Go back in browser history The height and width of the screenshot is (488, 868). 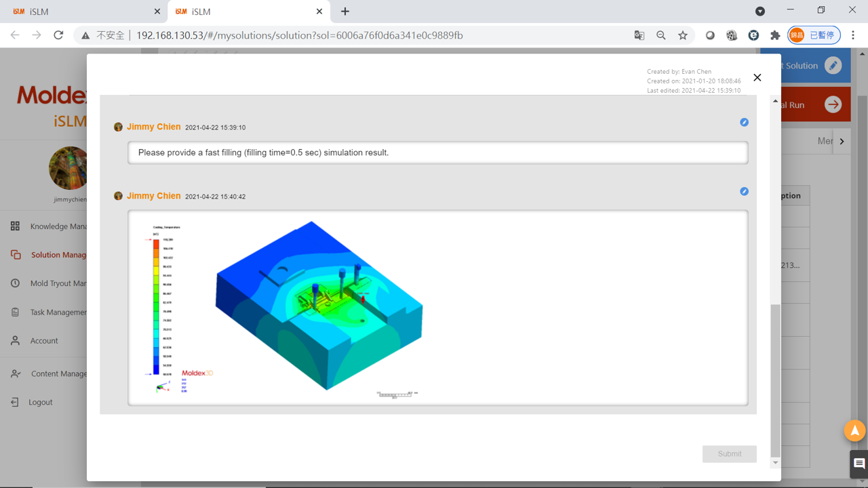[15, 35]
